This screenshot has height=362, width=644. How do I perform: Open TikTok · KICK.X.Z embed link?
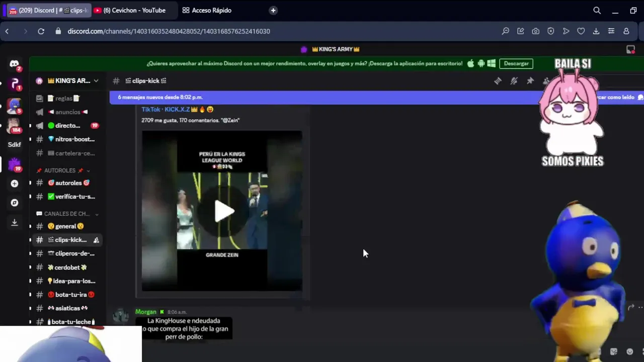pos(177,109)
